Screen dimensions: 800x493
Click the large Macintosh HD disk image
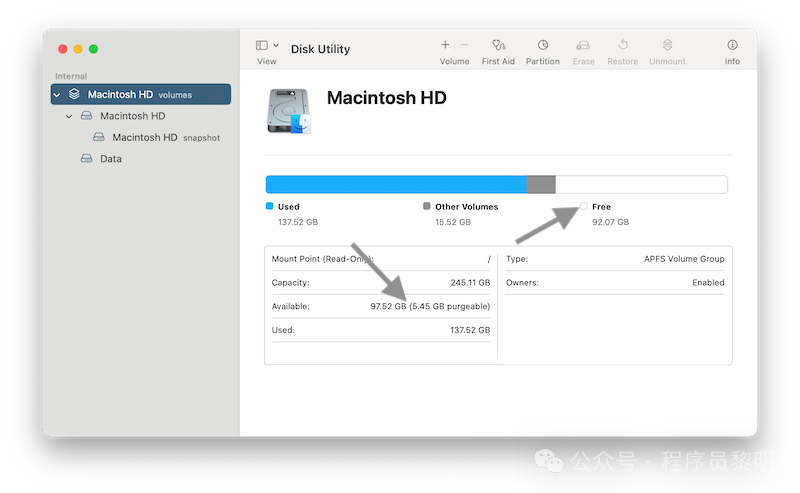click(289, 111)
